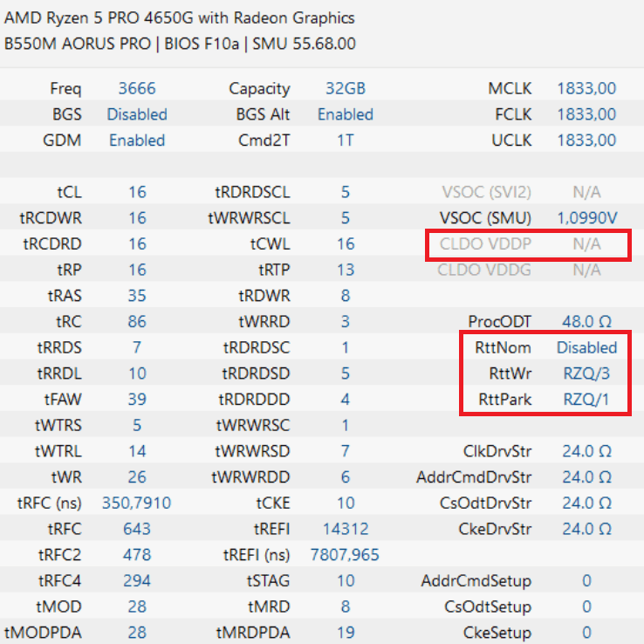Select the MCLK 1833,00 value
Viewport: 644px width, 644px height.
[586, 88]
